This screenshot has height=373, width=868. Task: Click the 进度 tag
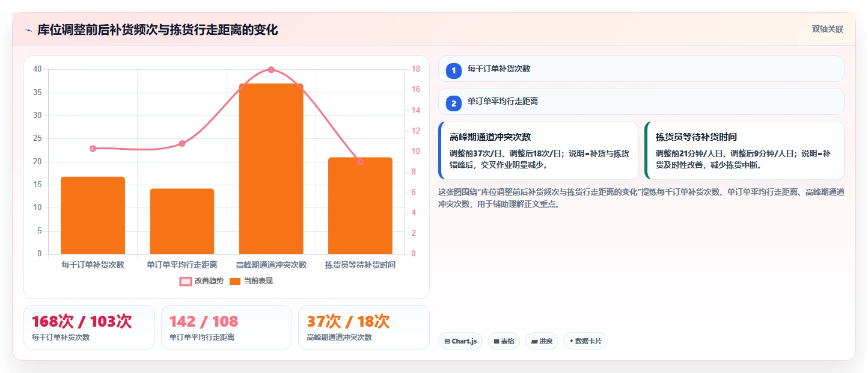pyautogui.click(x=542, y=341)
